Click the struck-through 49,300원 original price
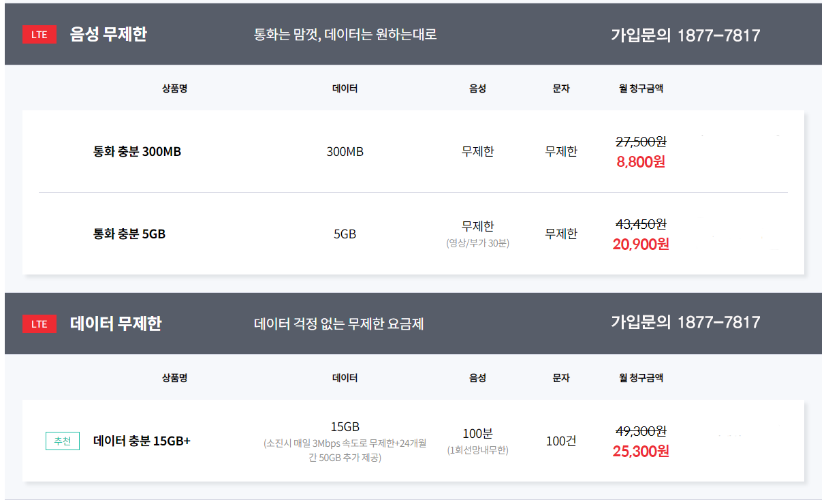The height and width of the screenshot is (504, 826). [x=641, y=431]
